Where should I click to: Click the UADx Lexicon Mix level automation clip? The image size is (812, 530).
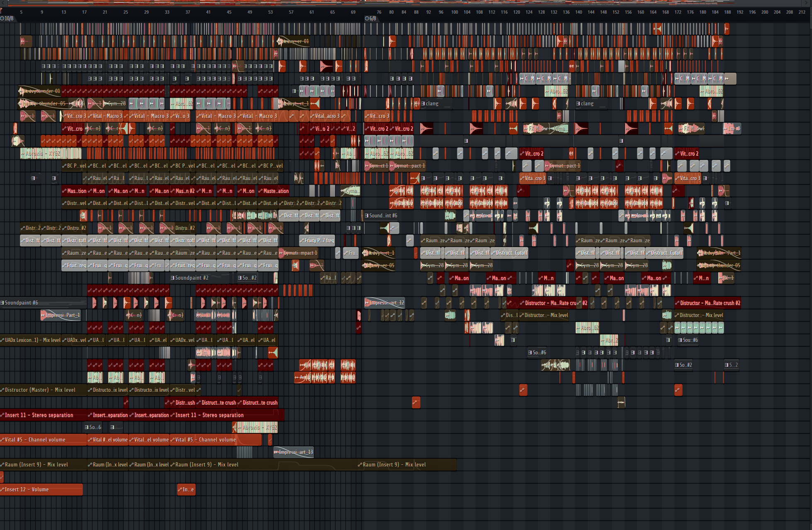click(31, 340)
